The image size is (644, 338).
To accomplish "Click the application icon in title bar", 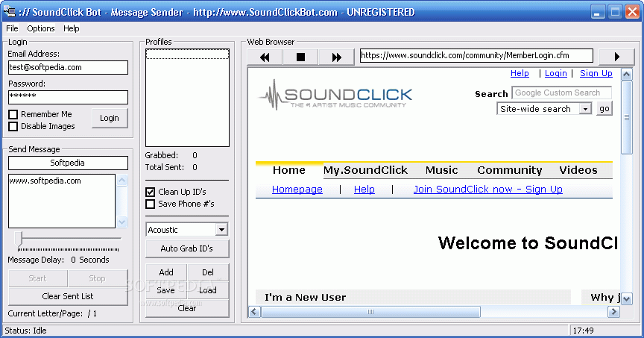I will click(x=10, y=12).
